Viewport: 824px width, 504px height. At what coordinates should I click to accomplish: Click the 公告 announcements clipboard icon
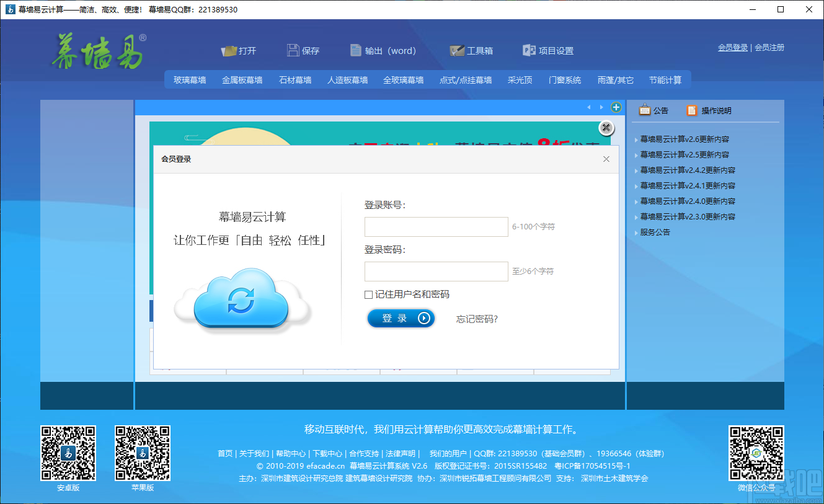(645, 110)
